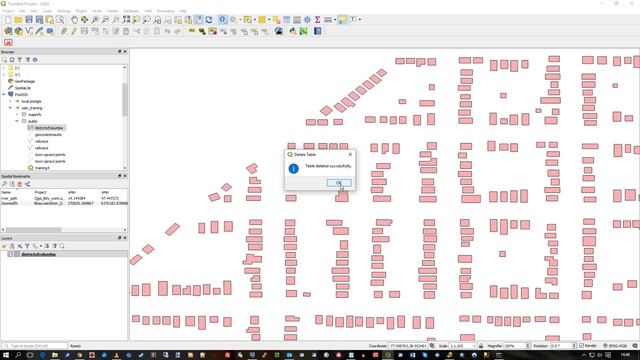Viewport: 640px width, 360px height.
Task: Collapse the osm_training connection node
Action: [x=11, y=108]
